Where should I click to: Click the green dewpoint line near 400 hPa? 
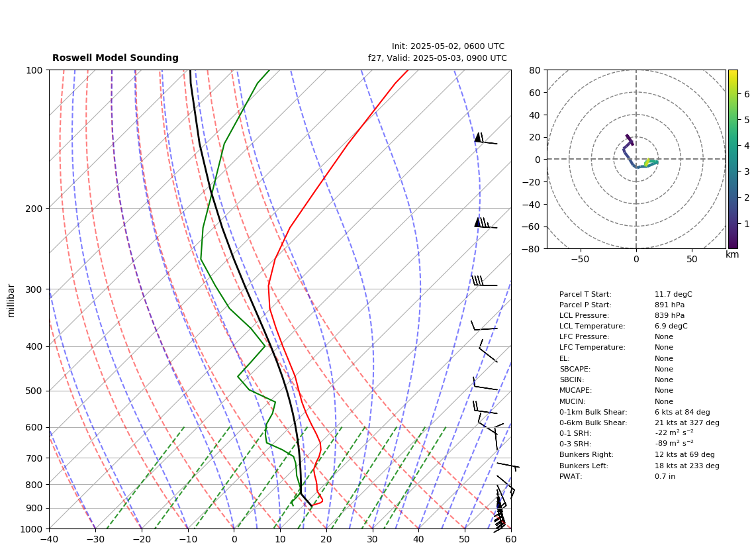(264, 346)
